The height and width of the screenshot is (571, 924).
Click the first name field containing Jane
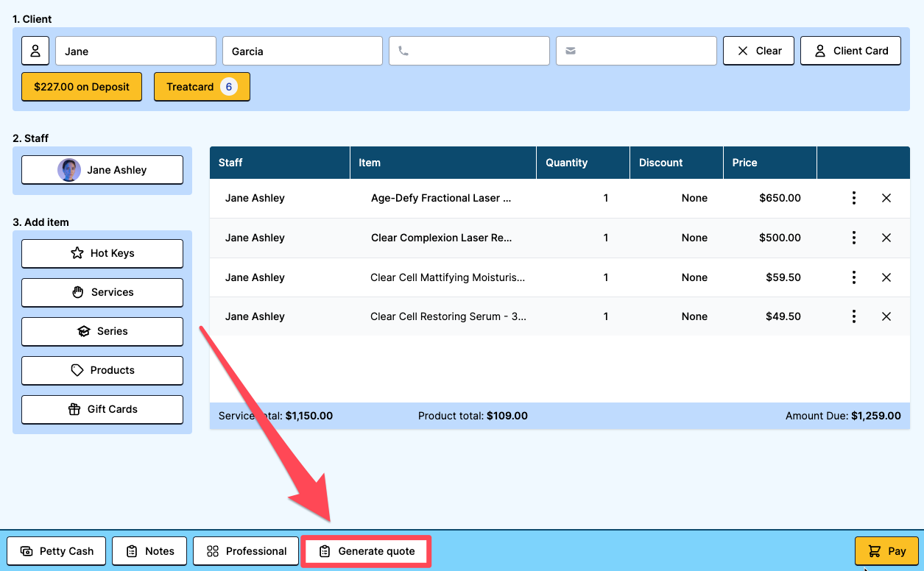pos(136,52)
